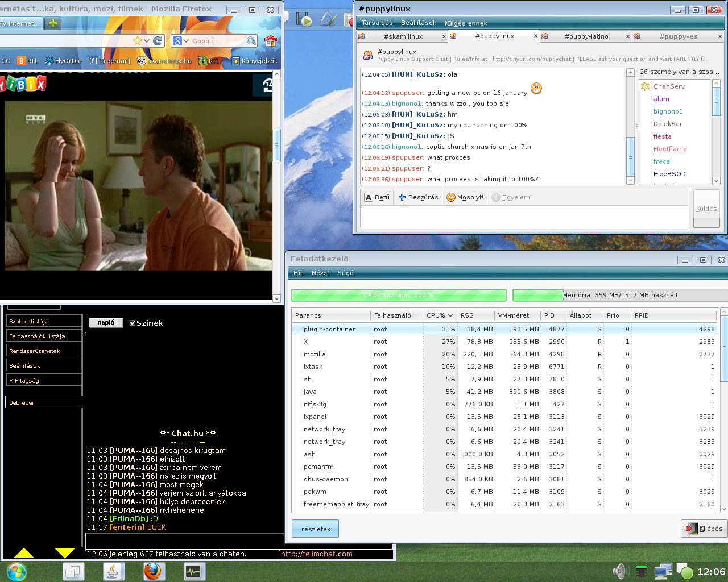Open the [freemail] bookmark
Screen dimensions: 728x582
pyautogui.click(x=110, y=61)
